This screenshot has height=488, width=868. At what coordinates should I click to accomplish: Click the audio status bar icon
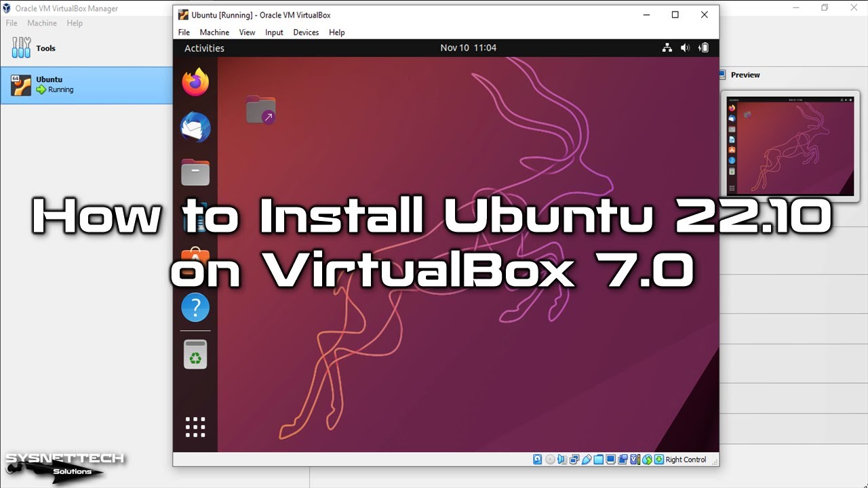coord(562,460)
